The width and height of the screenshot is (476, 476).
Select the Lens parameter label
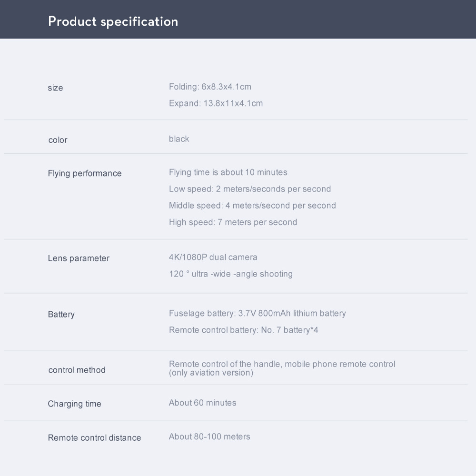pyautogui.click(x=79, y=258)
